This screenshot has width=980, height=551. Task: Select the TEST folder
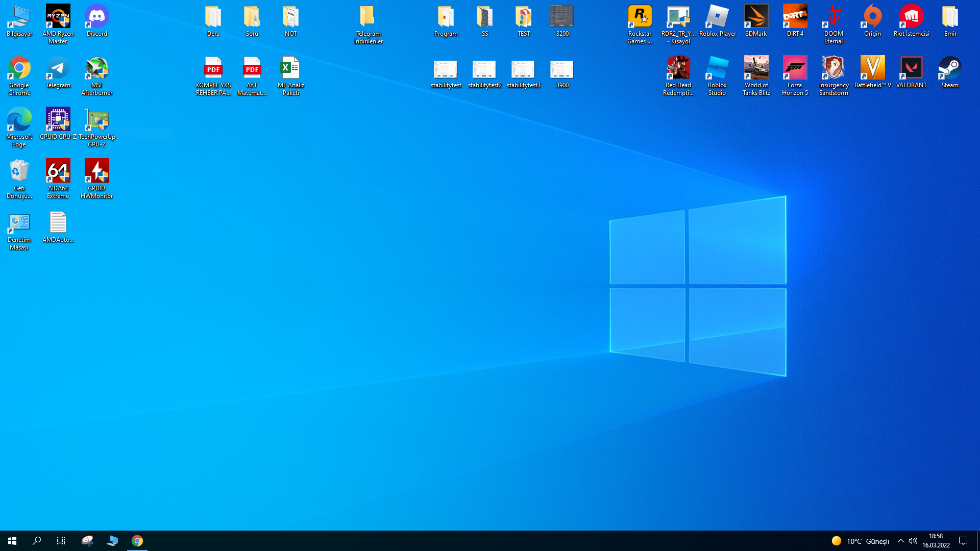pyautogui.click(x=524, y=21)
